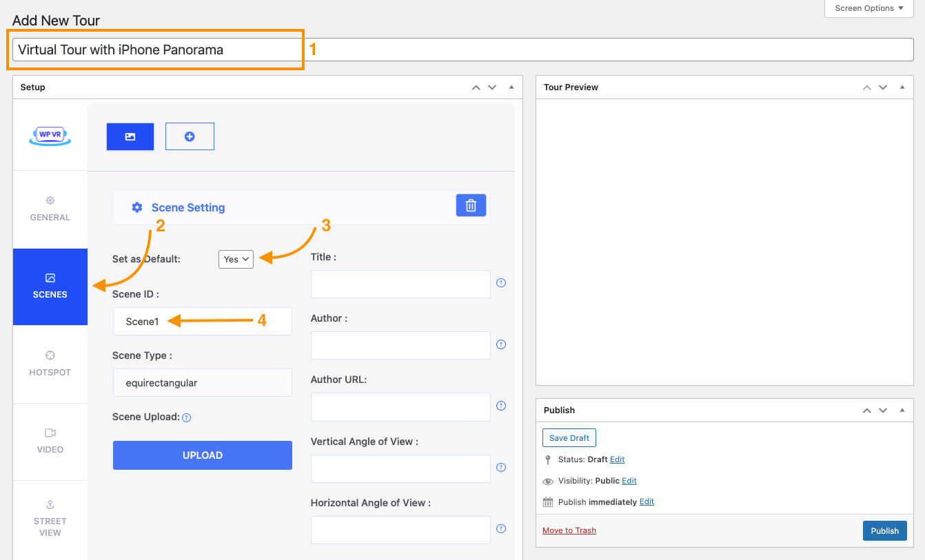Viewport: 925px width, 560px height.
Task: Click the WP VR logo icon
Action: click(x=50, y=136)
